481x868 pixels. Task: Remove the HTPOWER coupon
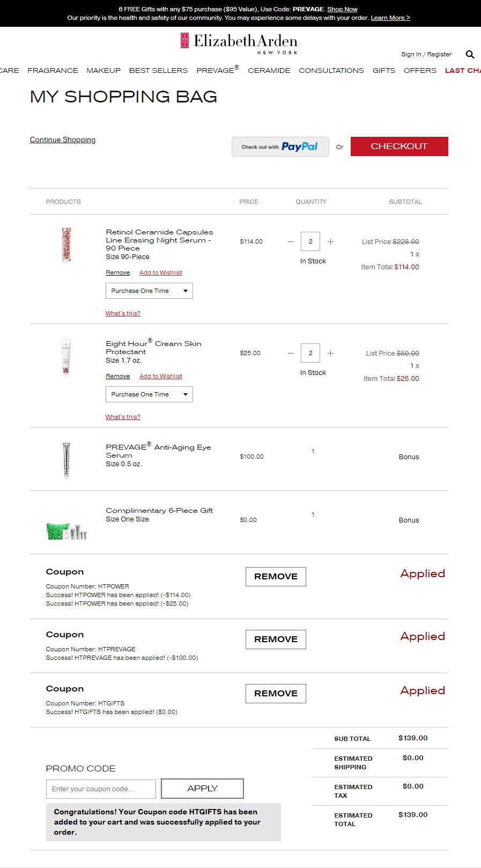[276, 577]
